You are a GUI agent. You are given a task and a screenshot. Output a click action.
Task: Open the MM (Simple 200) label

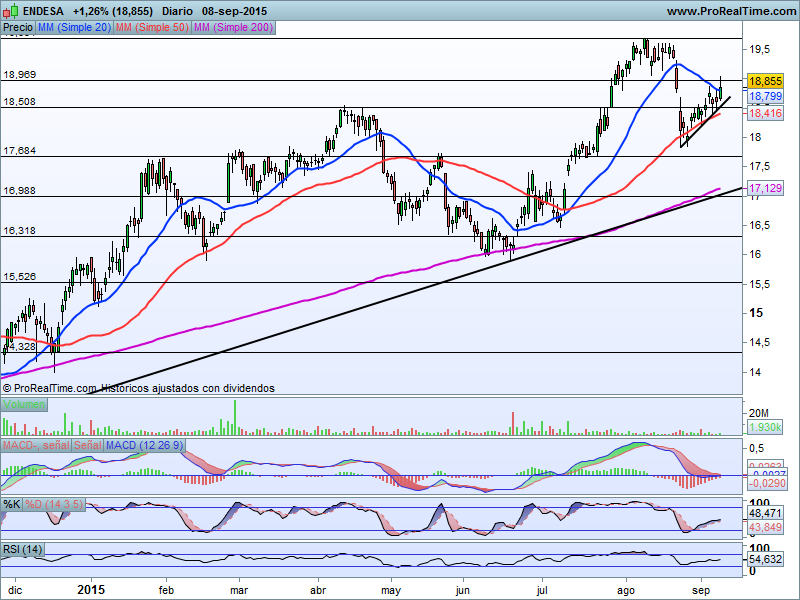pos(234,28)
